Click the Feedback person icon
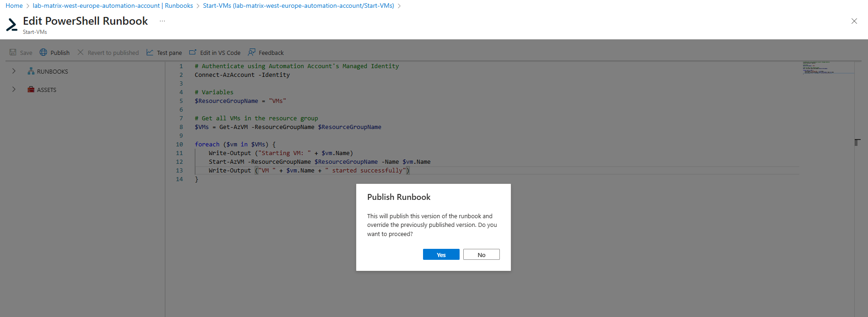This screenshot has width=868, height=317. tap(252, 52)
